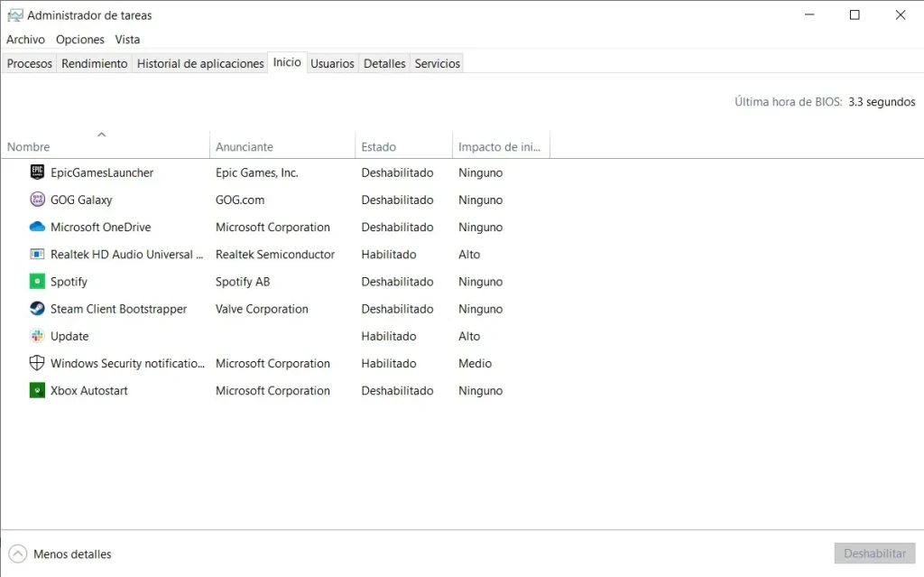The width and height of the screenshot is (924, 577).
Task: Click Ninguno impact in the GOG Galaxy row
Action: tap(480, 200)
